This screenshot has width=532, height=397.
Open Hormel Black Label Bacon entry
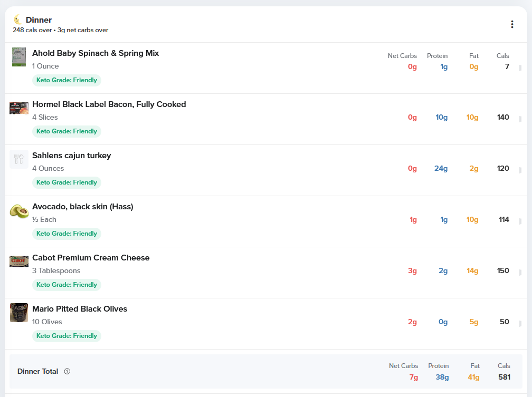[x=109, y=104]
